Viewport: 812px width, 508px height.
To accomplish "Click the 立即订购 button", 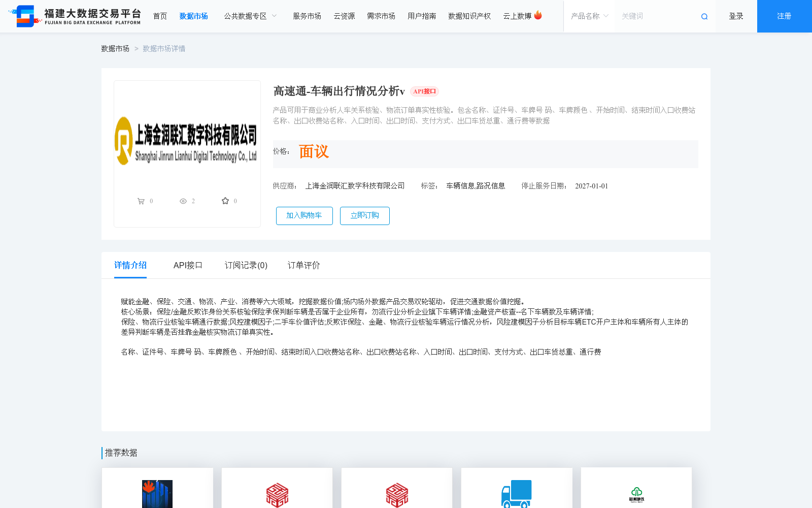I will (x=365, y=216).
